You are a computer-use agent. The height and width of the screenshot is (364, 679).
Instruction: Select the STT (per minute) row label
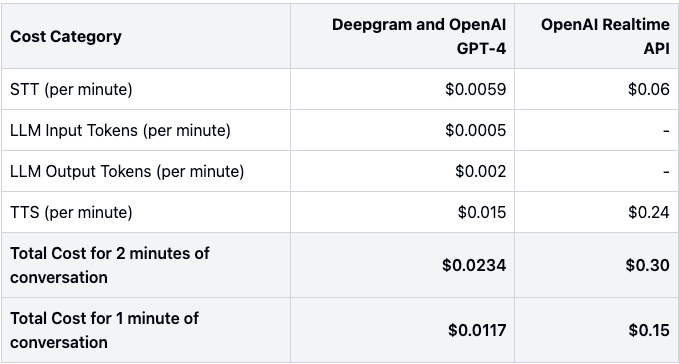pos(71,89)
